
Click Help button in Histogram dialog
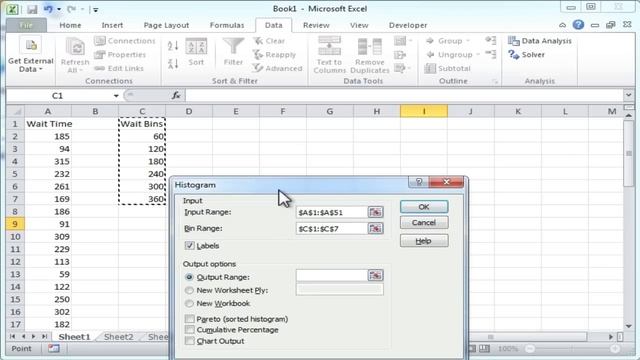click(x=424, y=241)
